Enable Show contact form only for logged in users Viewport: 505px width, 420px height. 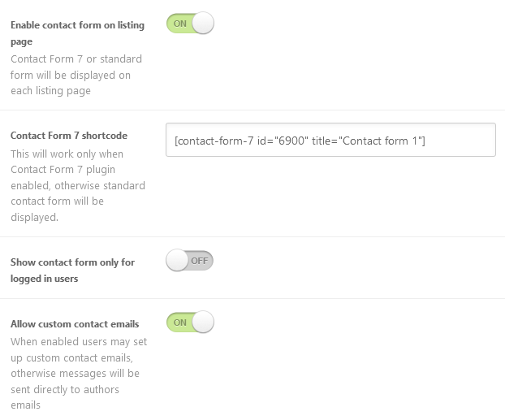point(189,261)
